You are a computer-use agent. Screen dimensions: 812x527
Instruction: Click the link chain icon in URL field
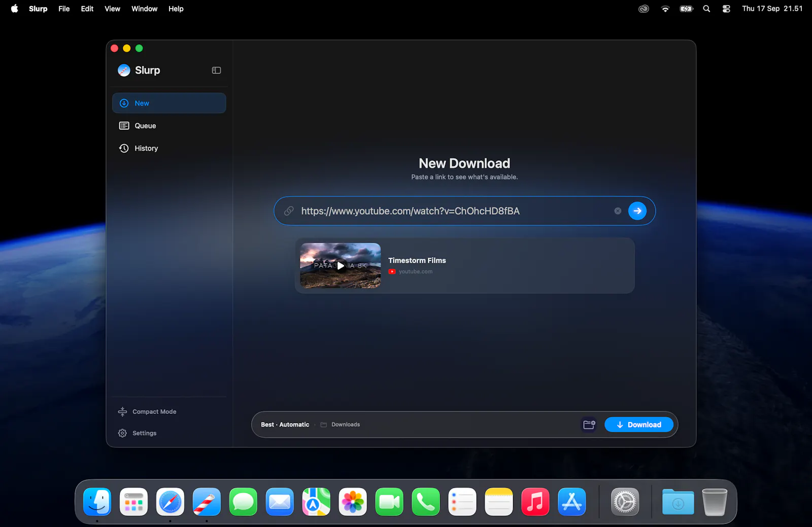coord(289,211)
